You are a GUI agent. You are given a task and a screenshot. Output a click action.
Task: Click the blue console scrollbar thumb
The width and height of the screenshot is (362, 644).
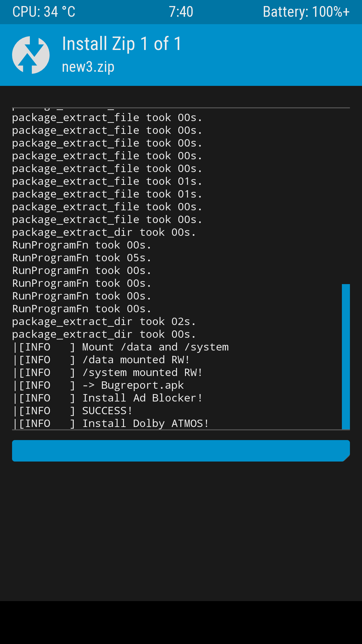pos(346,356)
